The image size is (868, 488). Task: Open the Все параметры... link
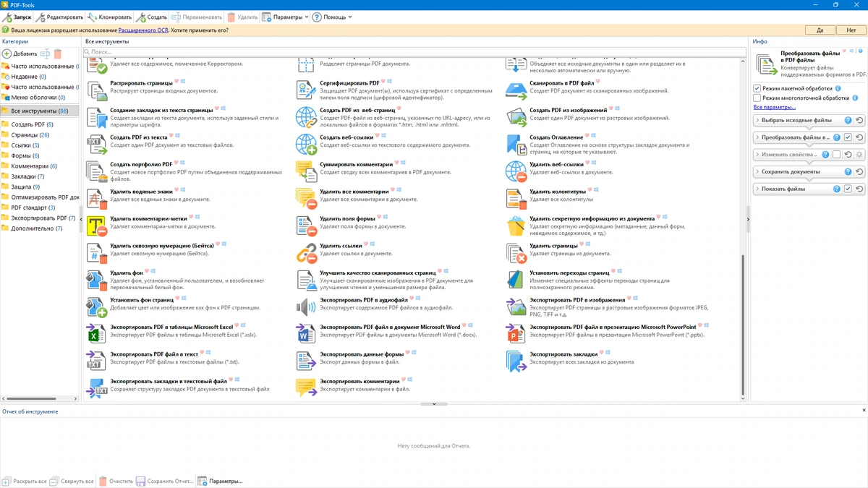tap(775, 107)
